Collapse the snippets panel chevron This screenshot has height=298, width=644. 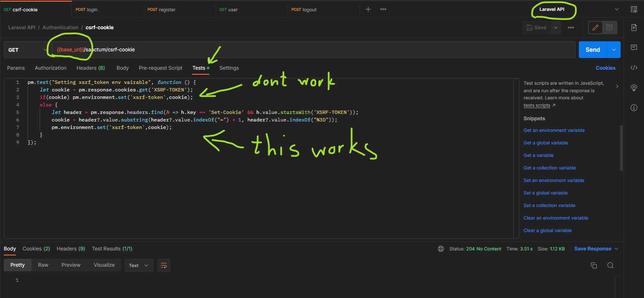pos(617,86)
